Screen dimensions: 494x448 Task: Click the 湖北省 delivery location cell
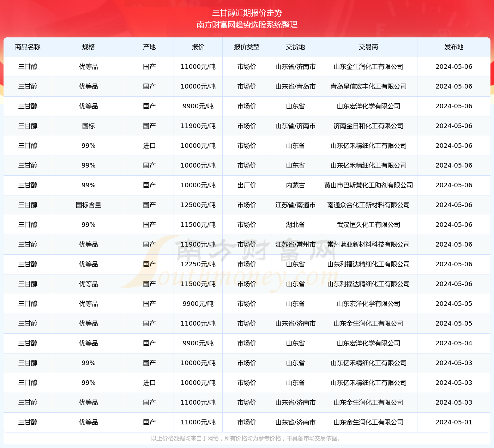click(295, 225)
